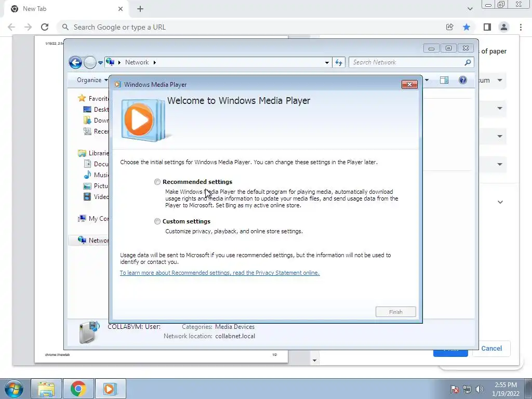
Task: Click Chrome's back navigation arrow
Action: tap(11, 27)
